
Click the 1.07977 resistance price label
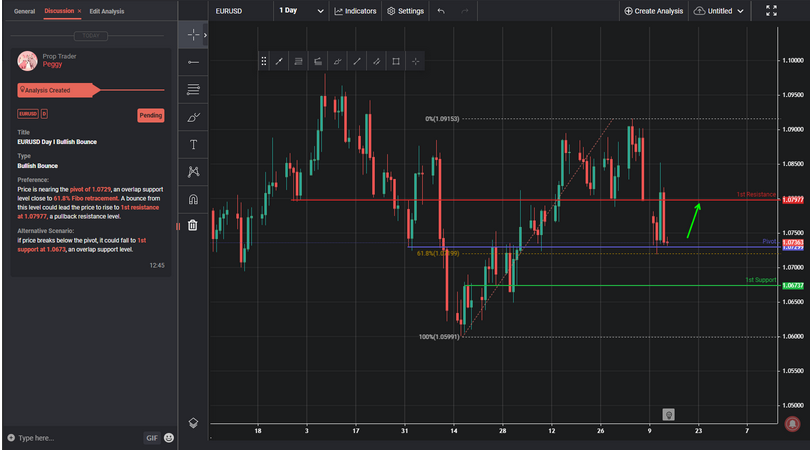[x=792, y=200]
